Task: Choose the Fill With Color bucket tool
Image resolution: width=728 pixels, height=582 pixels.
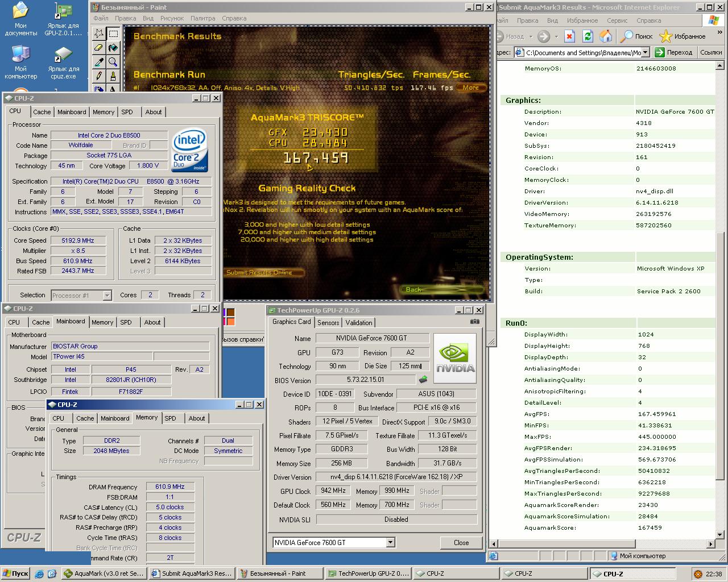Action: (x=113, y=48)
